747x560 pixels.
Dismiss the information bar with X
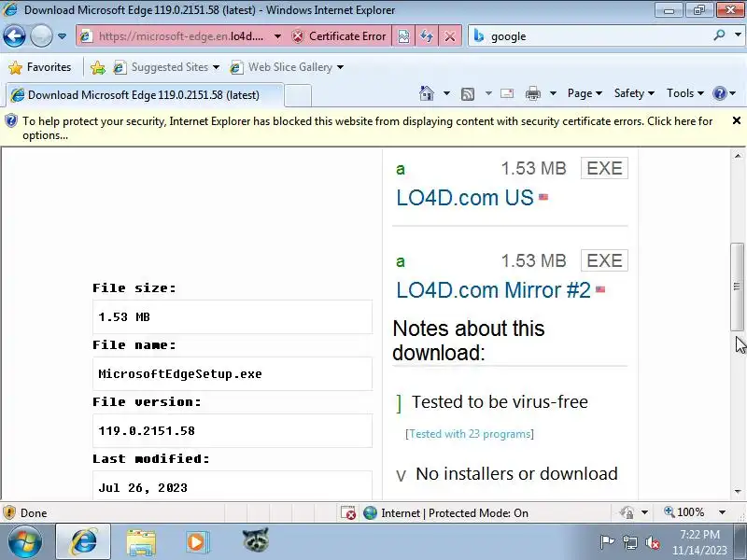click(736, 120)
